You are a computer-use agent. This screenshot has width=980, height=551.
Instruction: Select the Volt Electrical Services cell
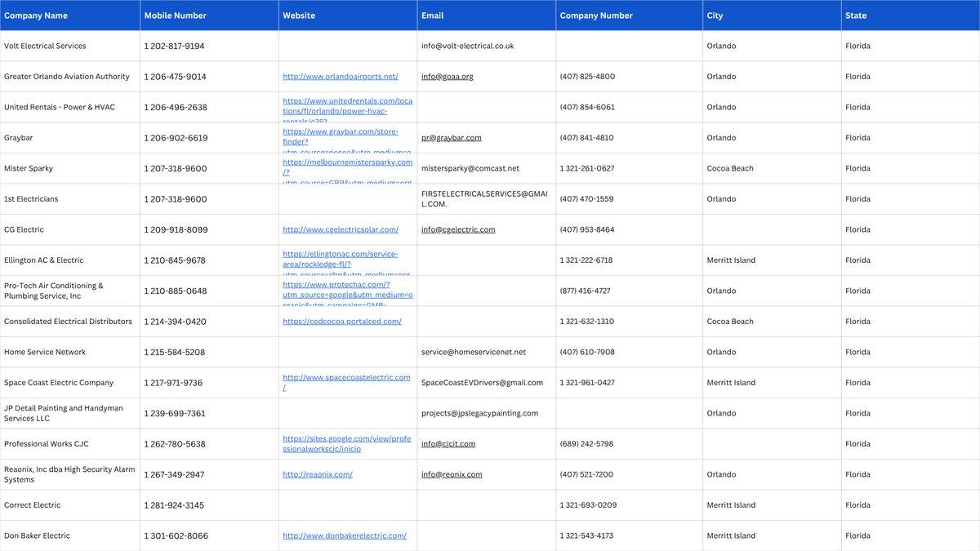pyautogui.click(x=70, y=46)
